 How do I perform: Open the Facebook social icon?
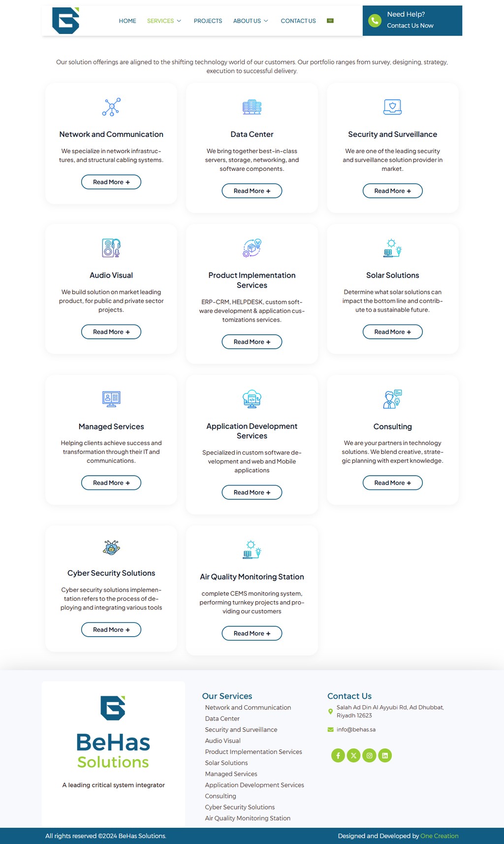[x=338, y=755]
